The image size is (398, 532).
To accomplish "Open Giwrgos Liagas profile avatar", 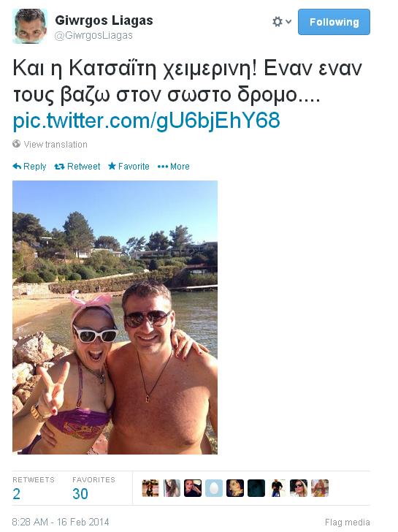I will [x=29, y=26].
